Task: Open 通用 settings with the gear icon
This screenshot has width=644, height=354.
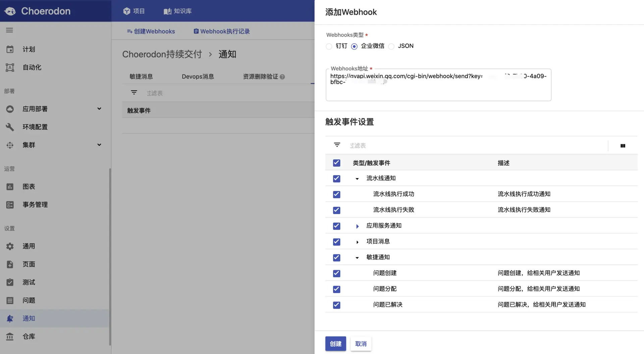Action: (10, 246)
